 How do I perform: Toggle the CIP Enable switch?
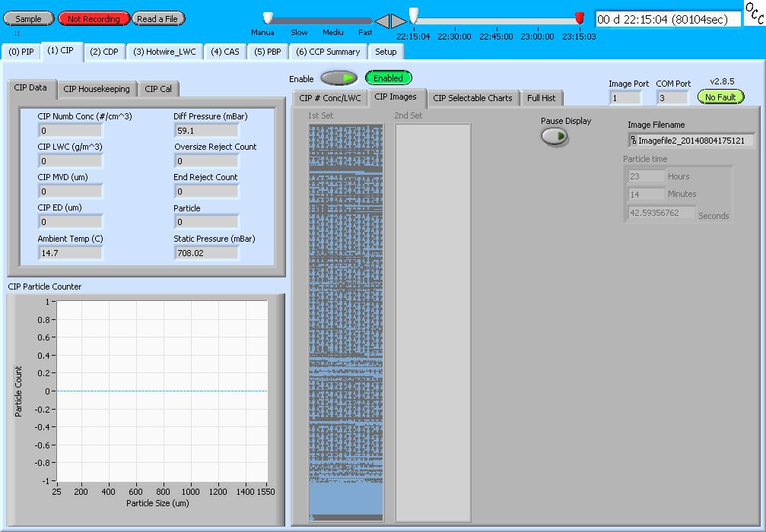tap(339, 78)
